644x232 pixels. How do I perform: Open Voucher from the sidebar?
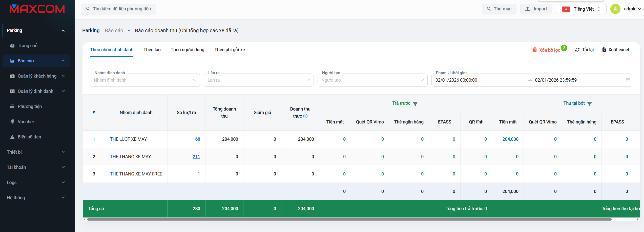click(x=26, y=122)
